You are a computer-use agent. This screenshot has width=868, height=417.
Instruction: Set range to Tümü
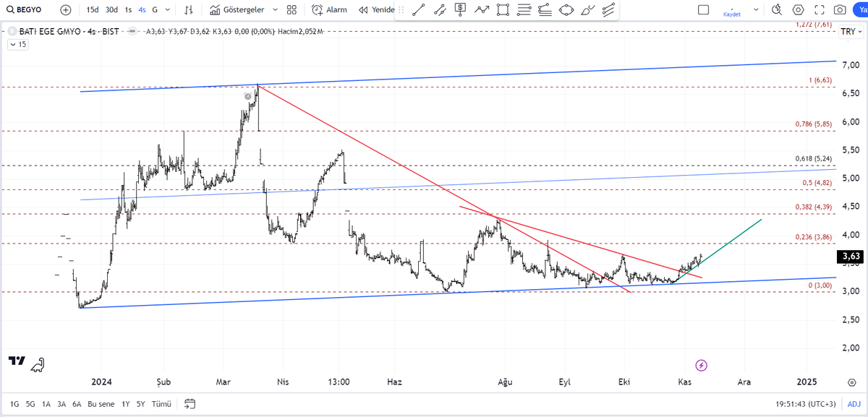pyautogui.click(x=161, y=404)
